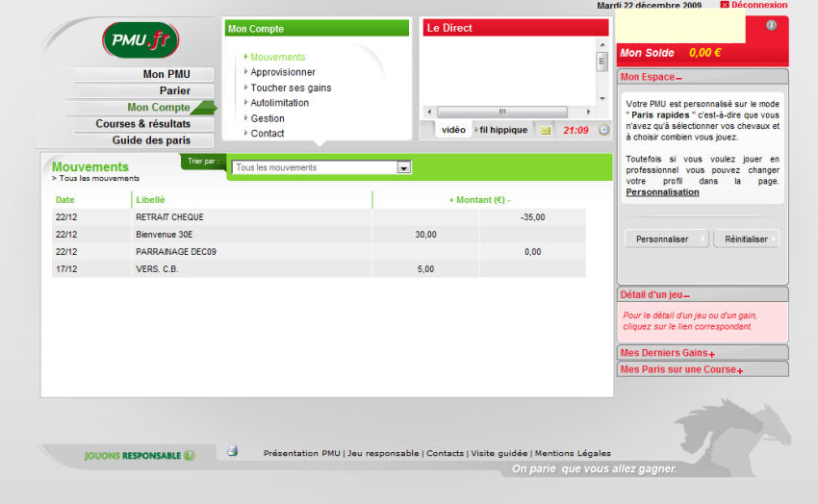Click the info icon above Mon Solde
This screenshot has height=504, width=818.
click(x=771, y=25)
